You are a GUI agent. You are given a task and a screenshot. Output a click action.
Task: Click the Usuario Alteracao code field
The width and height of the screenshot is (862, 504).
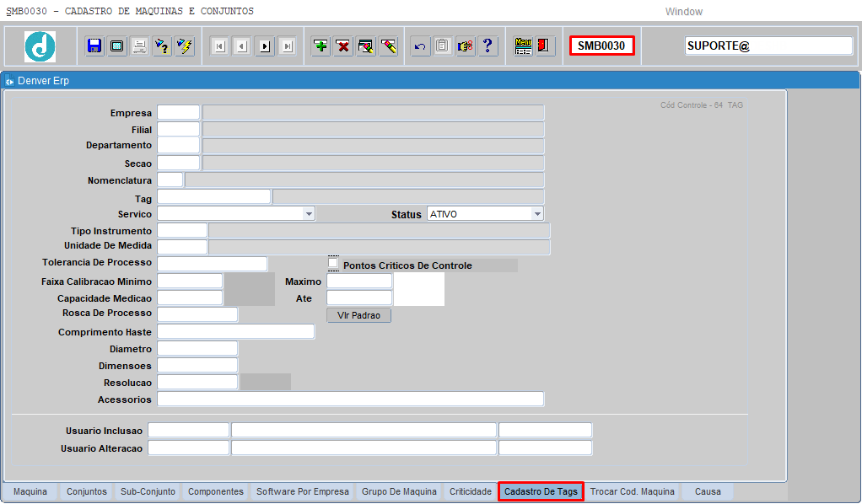(x=188, y=448)
